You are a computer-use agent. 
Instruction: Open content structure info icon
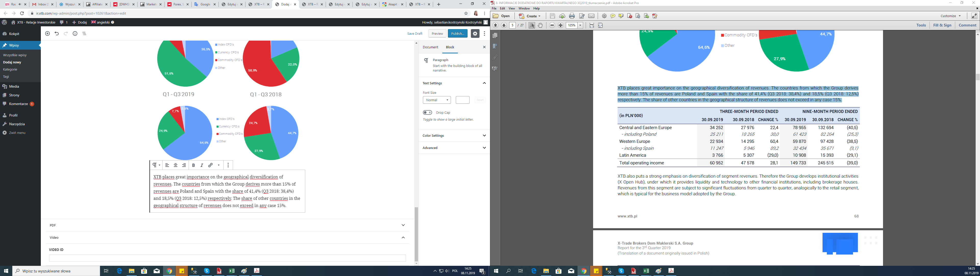(75, 33)
